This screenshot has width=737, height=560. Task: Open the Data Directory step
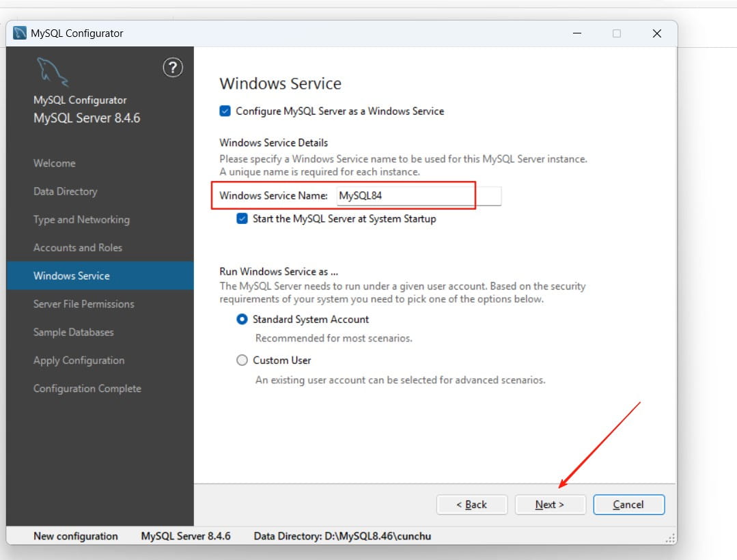pyautogui.click(x=66, y=192)
